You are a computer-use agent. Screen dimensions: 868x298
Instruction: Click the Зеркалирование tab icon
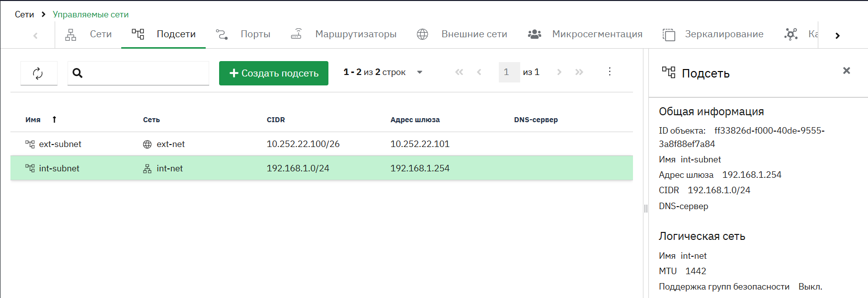pos(669,34)
